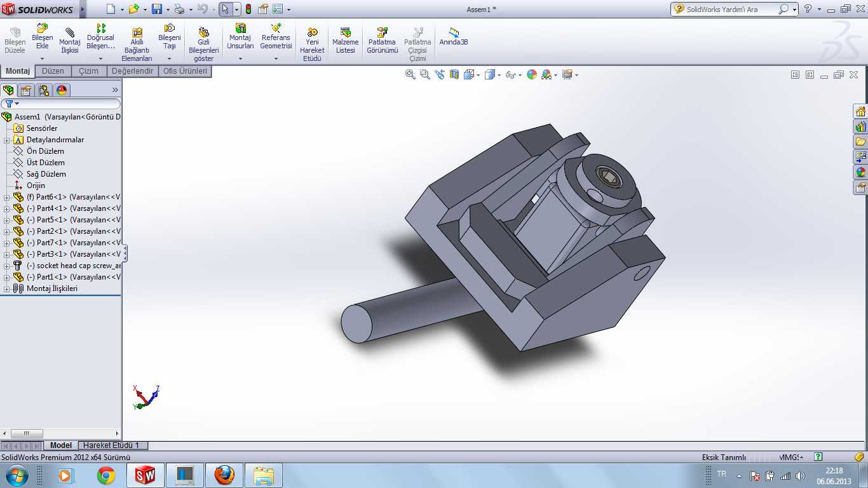Click Akıllı Bağlantı Elemanları (smart fasteners)
The height and width of the screenshot is (488, 868).
(137, 32)
